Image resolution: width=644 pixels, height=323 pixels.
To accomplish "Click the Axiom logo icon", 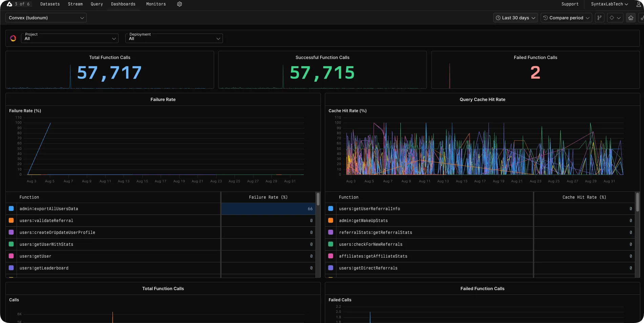I will point(9,4).
